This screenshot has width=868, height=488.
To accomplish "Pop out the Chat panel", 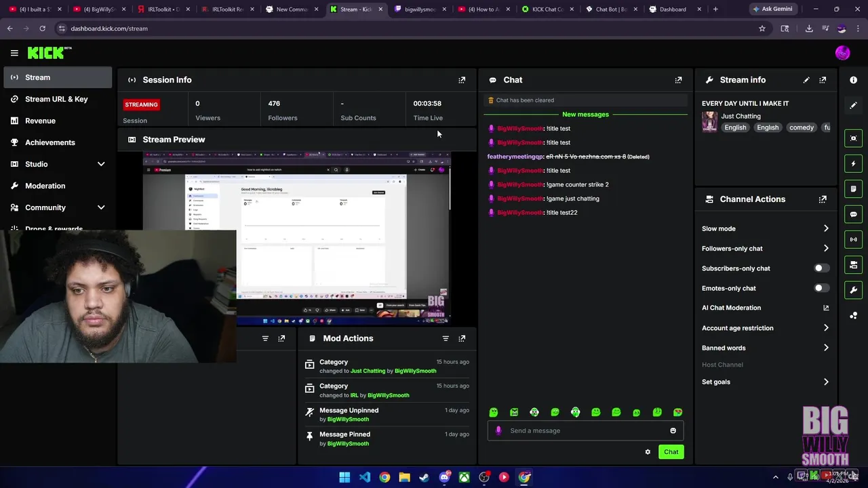I will (x=678, y=80).
